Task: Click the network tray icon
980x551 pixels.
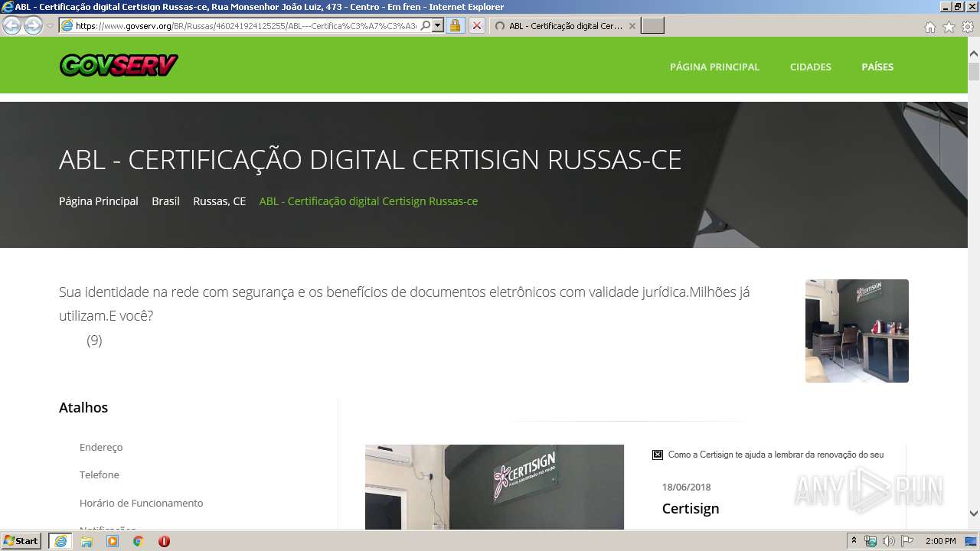Action: click(871, 541)
